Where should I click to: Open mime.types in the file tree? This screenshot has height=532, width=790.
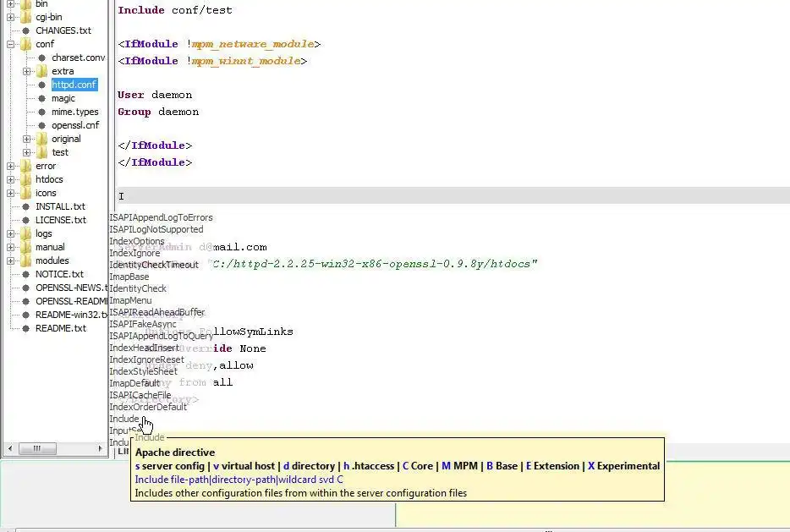coord(75,112)
